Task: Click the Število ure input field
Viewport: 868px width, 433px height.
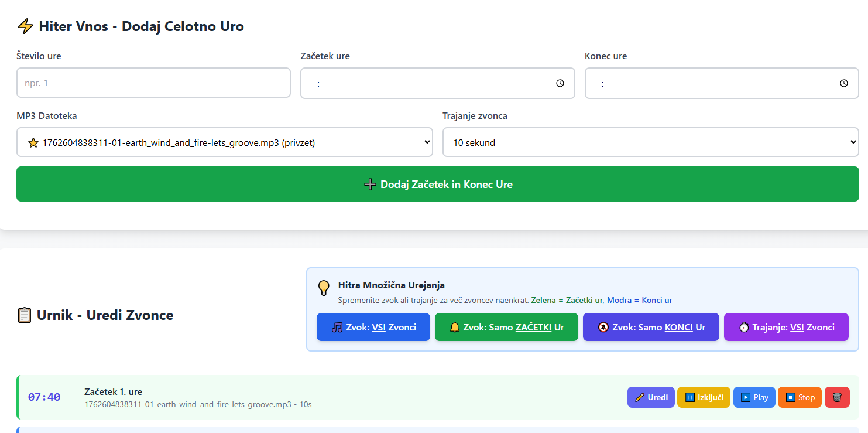Action: pos(153,83)
